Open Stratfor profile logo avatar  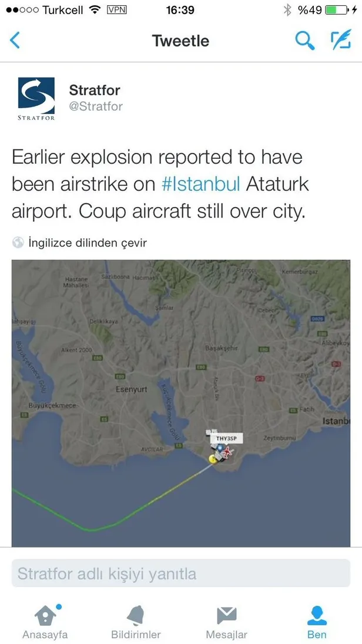[36, 99]
